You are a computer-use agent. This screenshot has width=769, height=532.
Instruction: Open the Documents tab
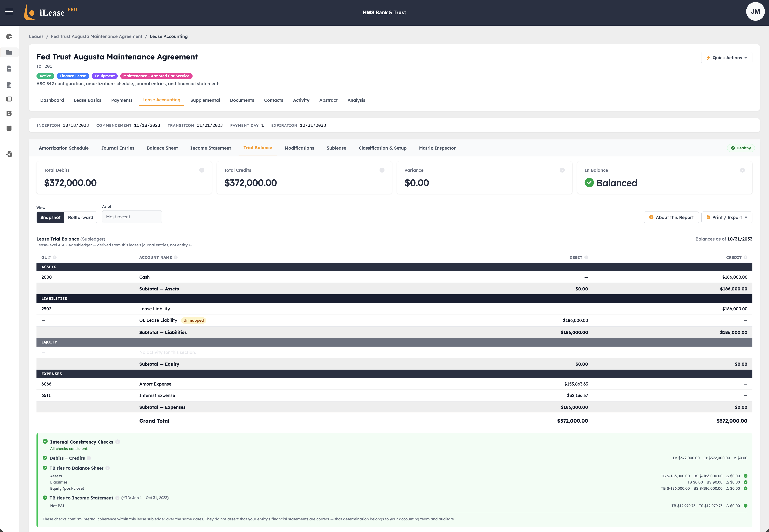(x=242, y=100)
